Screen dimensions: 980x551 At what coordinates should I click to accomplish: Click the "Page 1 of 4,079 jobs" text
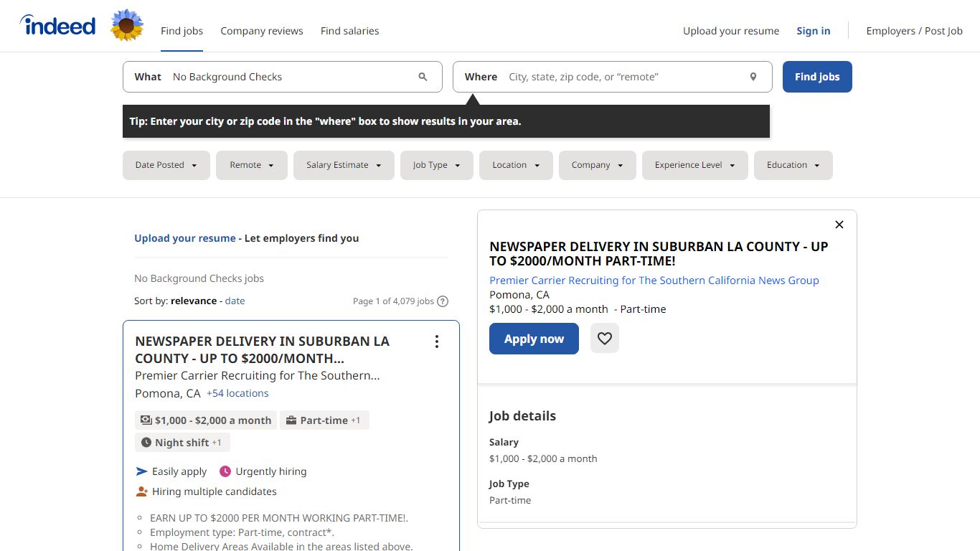click(393, 301)
